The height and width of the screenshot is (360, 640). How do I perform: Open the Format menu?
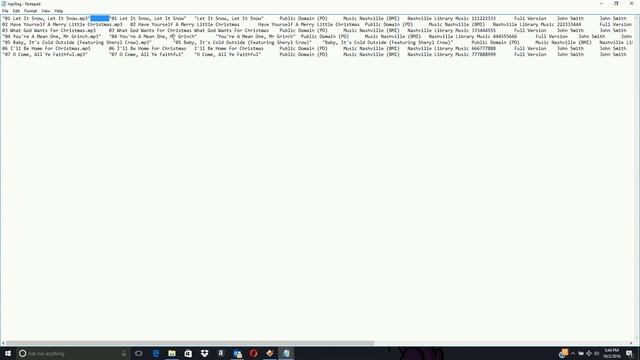[x=31, y=11]
